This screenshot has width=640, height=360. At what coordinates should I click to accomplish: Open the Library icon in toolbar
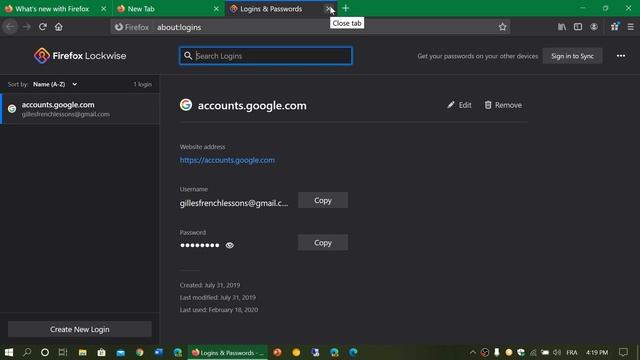tap(562, 27)
